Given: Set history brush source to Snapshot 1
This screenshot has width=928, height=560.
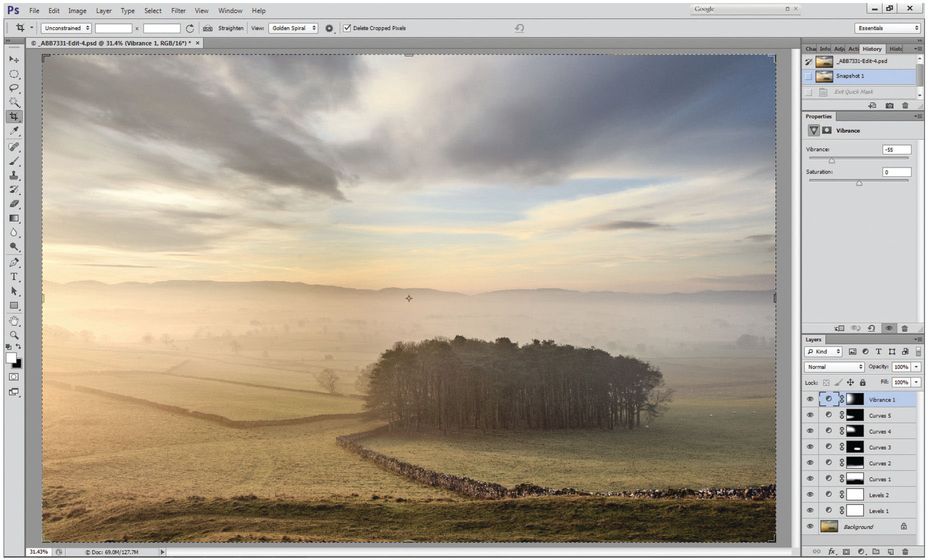Looking at the screenshot, I should [808, 76].
